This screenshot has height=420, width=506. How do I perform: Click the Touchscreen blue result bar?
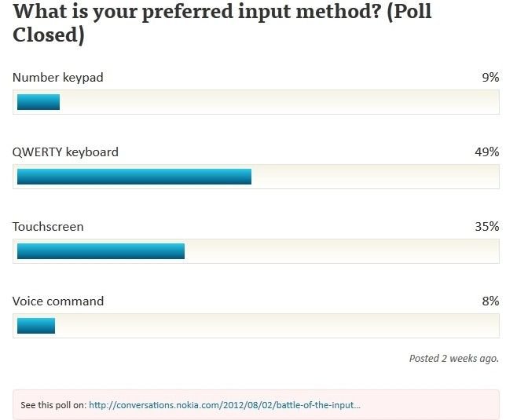(101, 251)
